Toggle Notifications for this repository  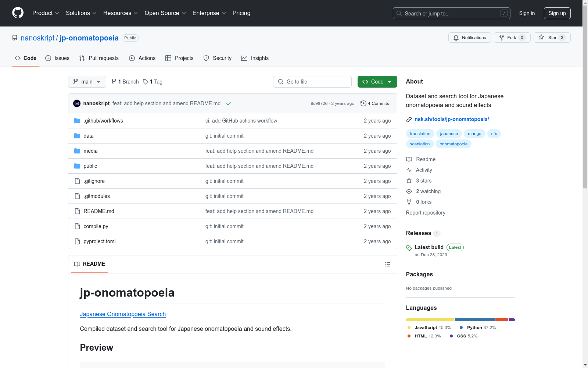tap(469, 38)
